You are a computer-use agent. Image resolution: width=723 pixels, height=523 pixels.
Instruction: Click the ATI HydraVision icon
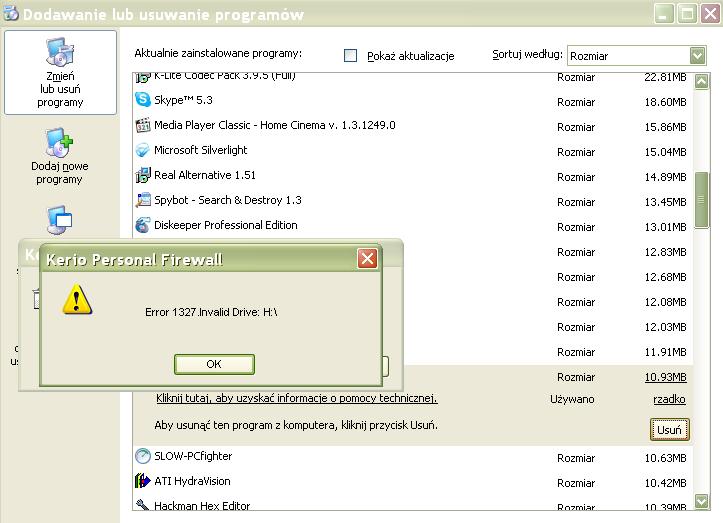143,481
